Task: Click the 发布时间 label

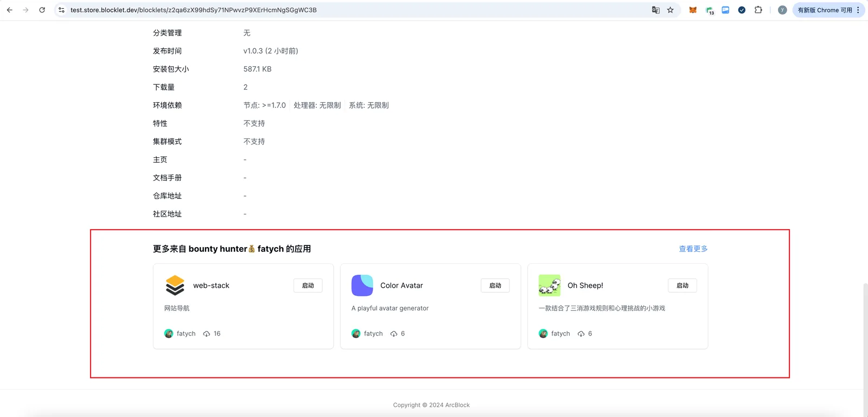Action: click(x=167, y=51)
